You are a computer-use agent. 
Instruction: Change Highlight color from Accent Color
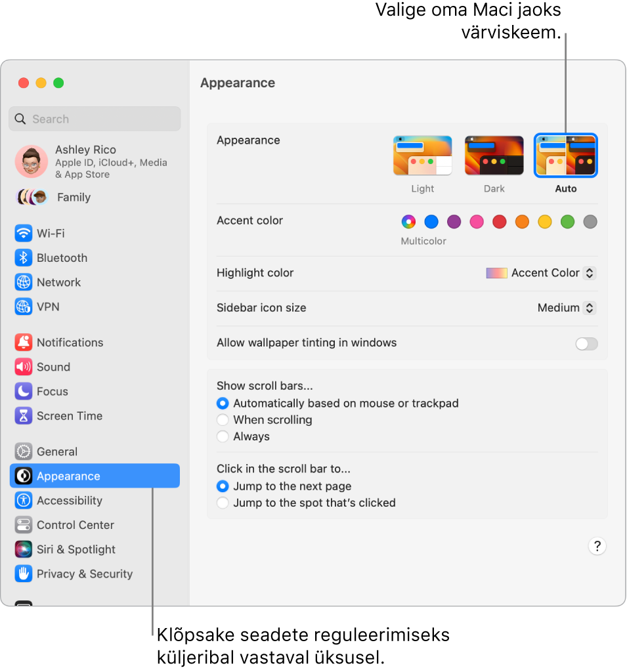tap(540, 273)
